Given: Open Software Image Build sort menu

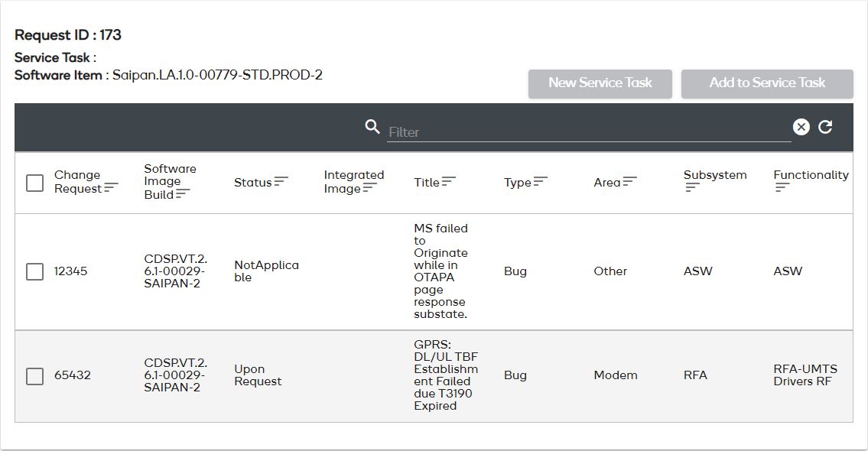Looking at the screenshot, I should click(x=183, y=194).
